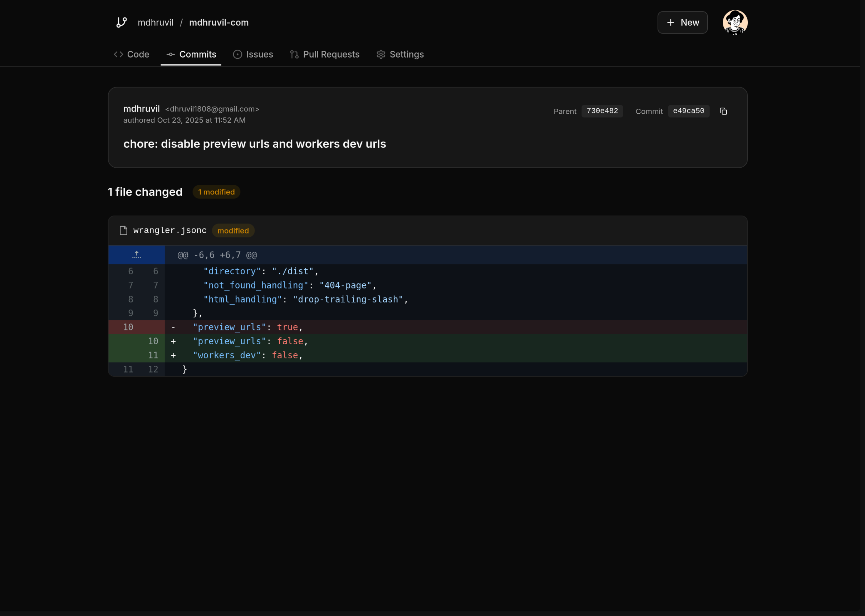Copy the commit hash with copy icon
The height and width of the screenshot is (616, 865).
(x=723, y=111)
